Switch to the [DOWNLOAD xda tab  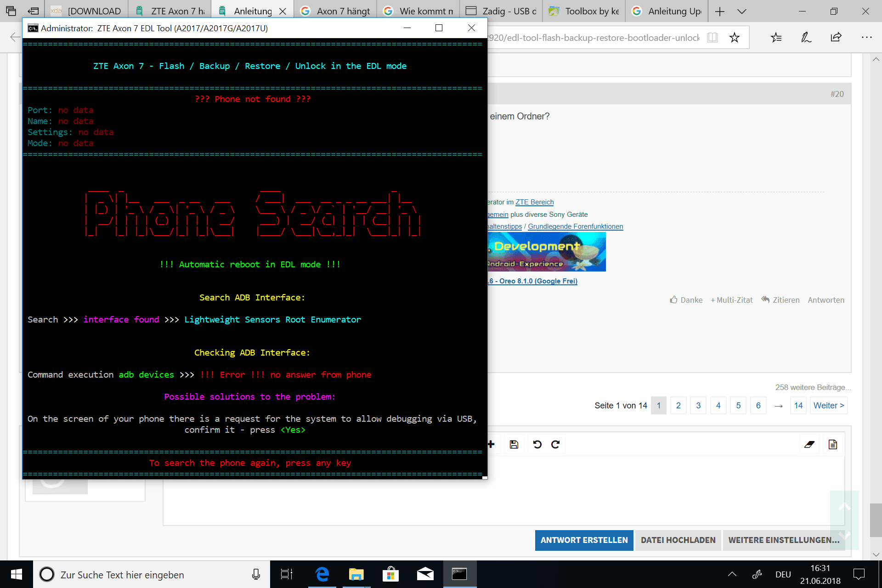click(86, 11)
